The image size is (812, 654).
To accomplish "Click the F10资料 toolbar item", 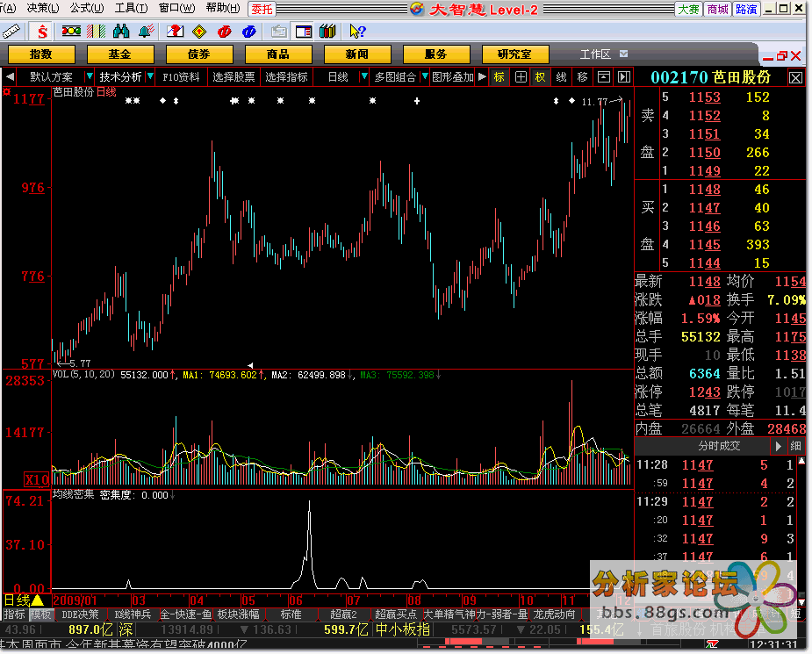I will click(x=181, y=77).
